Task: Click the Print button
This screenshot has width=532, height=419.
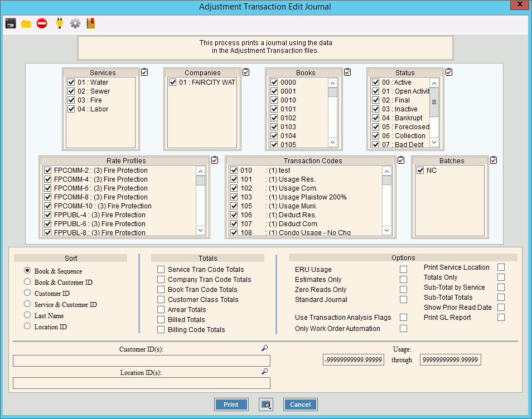Action: pyautogui.click(x=231, y=405)
